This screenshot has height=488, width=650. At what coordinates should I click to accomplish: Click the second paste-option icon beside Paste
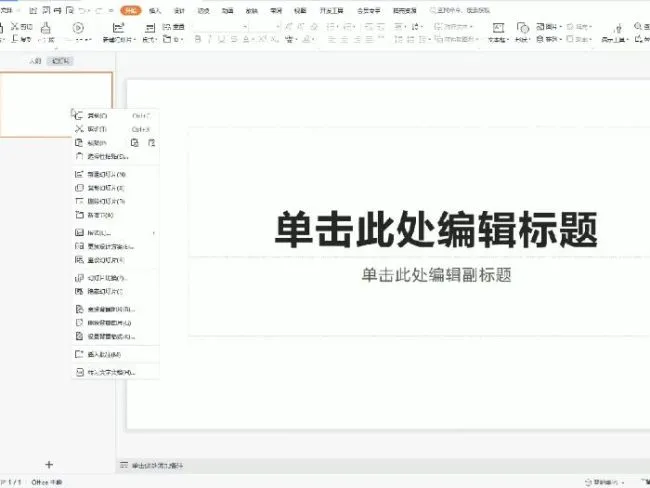[151, 143]
